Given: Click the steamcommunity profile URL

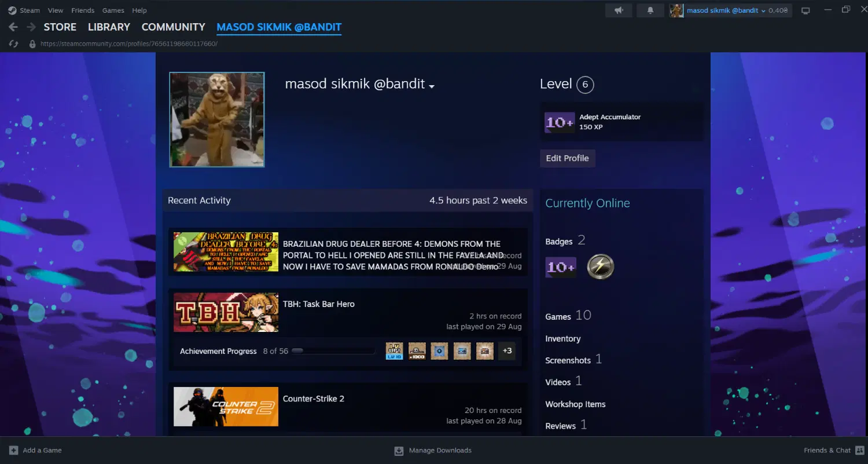Looking at the screenshot, I should pyautogui.click(x=129, y=43).
